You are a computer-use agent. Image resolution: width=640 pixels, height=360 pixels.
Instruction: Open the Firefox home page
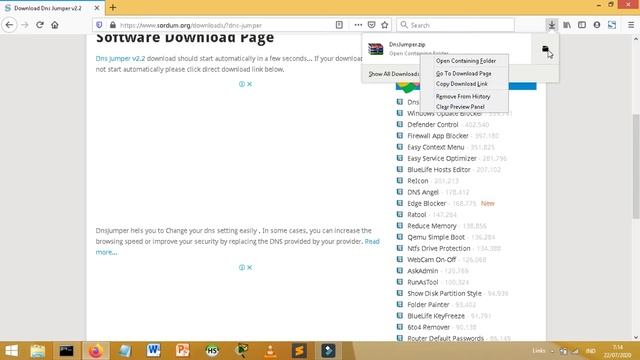[55, 25]
